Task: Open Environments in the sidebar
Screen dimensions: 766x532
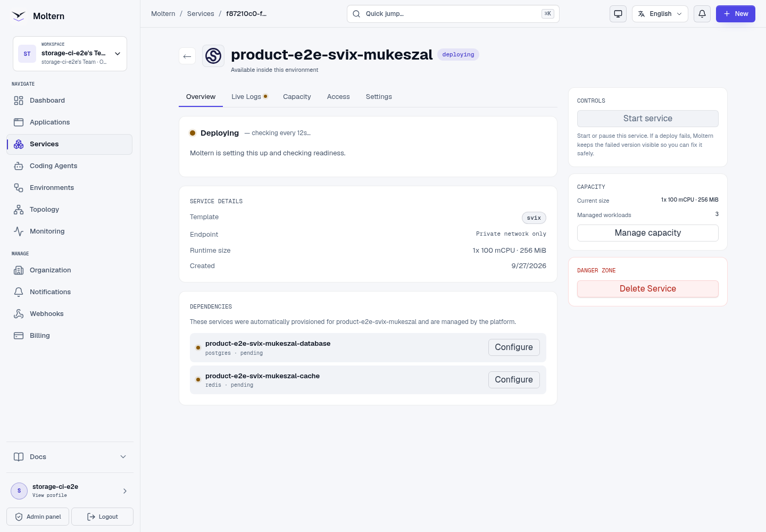Action: [x=69, y=188]
